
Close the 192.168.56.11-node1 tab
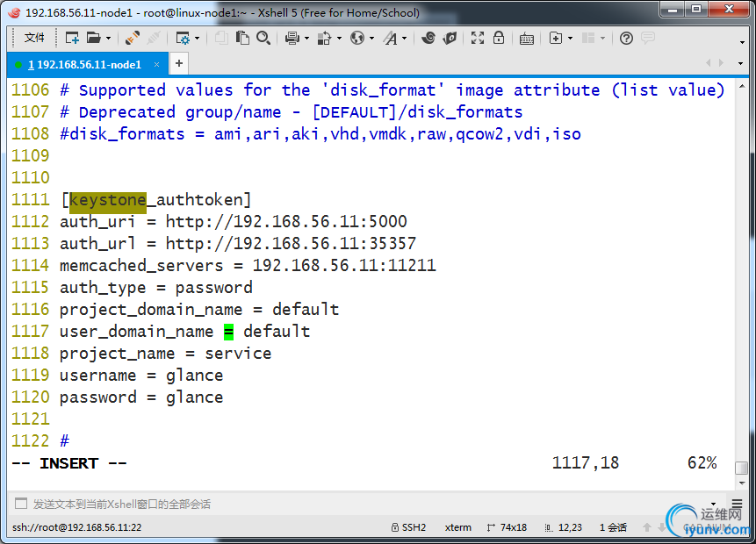pyautogui.click(x=156, y=65)
